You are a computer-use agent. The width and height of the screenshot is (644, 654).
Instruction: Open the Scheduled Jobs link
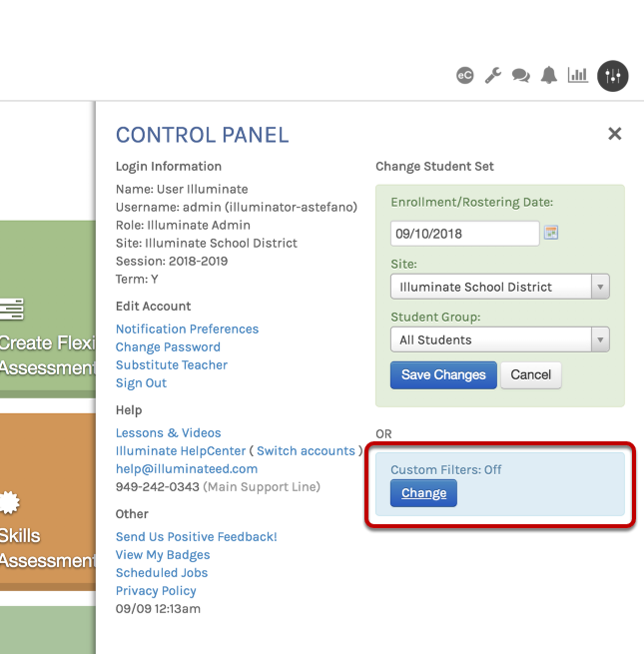coord(162,573)
